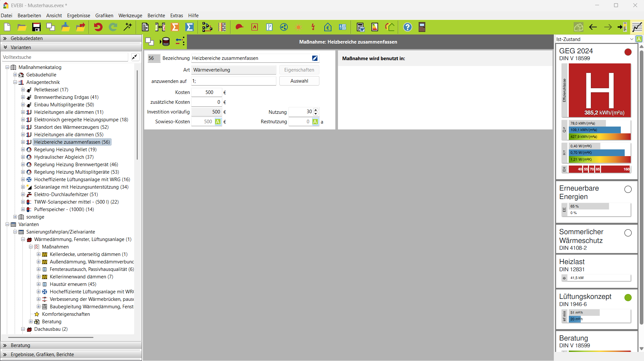Expand the Gebäudehülle tree node

(x=15, y=75)
